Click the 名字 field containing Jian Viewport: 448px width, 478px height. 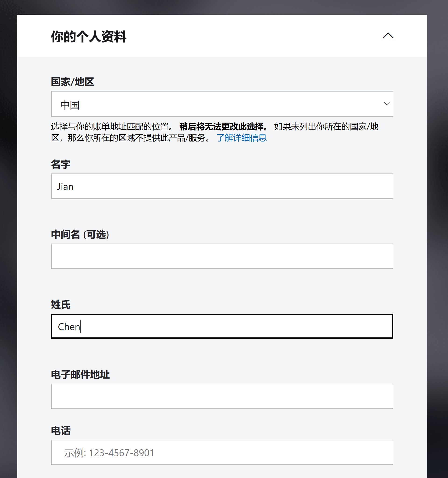click(x=222, y=186)
